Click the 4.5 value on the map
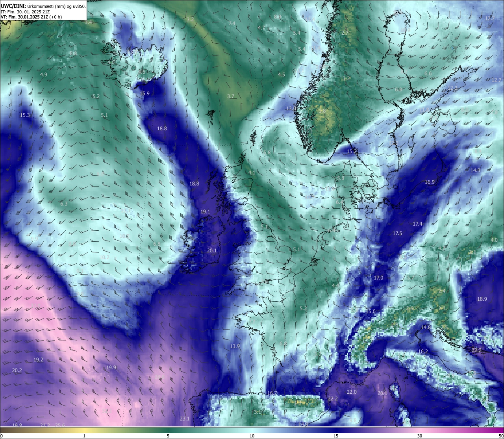The width and height of the screenshot is (504, 439). (282, 74)
